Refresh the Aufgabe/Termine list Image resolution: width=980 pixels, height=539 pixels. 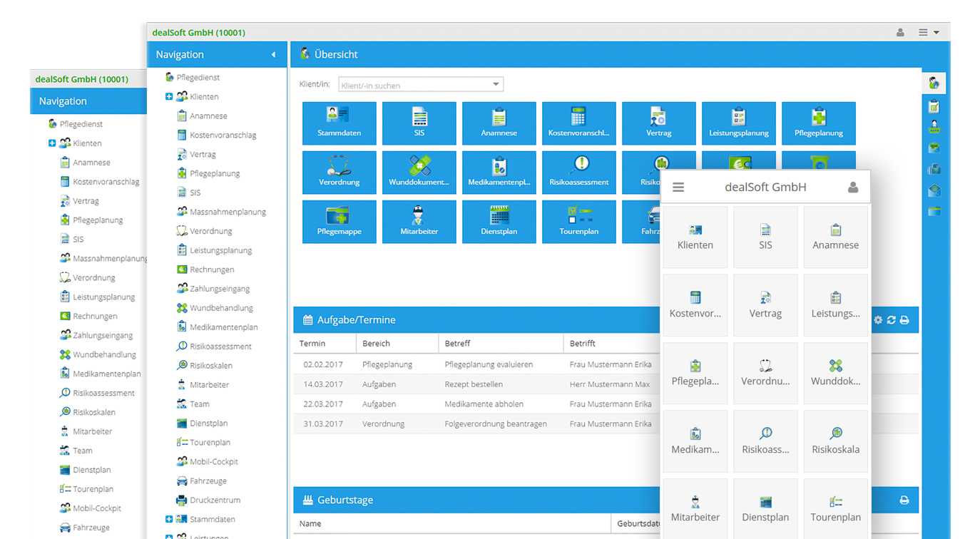click(x=892, y=320)
